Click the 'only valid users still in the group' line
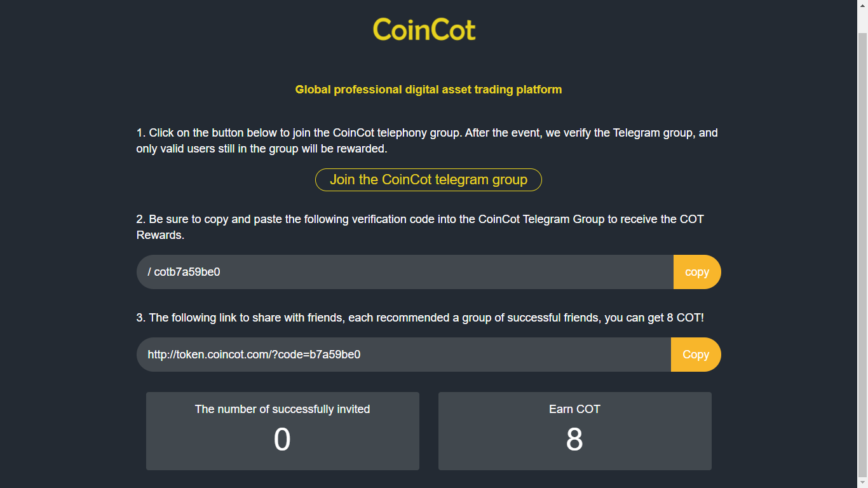Screen dimensions: 868x488 (261, 149)
